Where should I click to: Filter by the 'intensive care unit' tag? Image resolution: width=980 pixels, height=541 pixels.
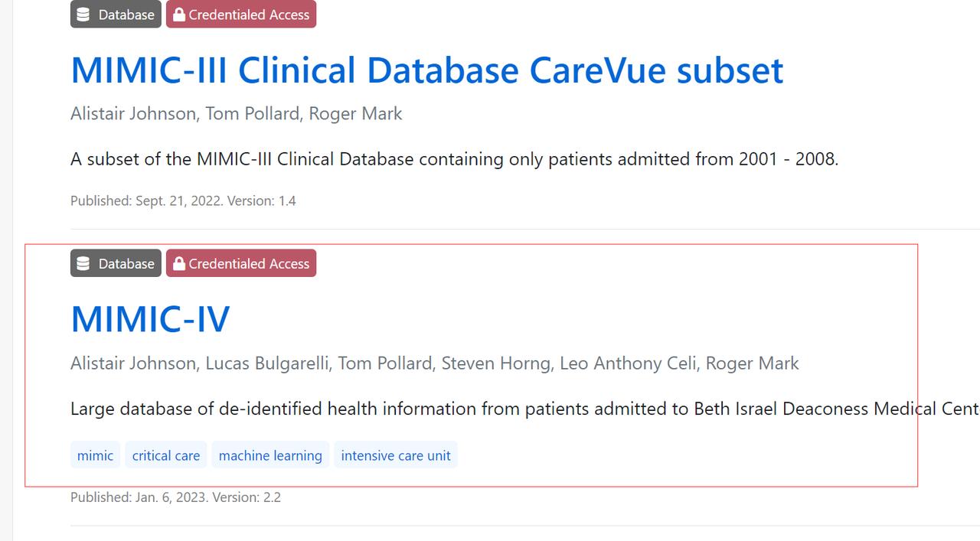click(395, 455)
